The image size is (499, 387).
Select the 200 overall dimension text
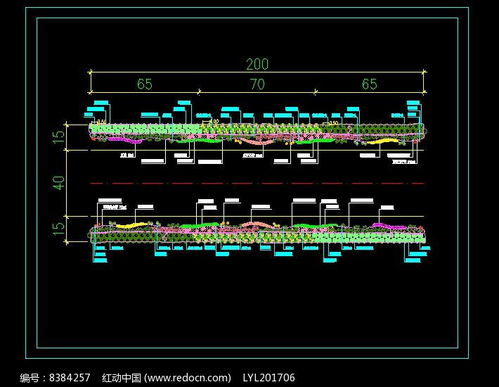(x=257, y=64)
